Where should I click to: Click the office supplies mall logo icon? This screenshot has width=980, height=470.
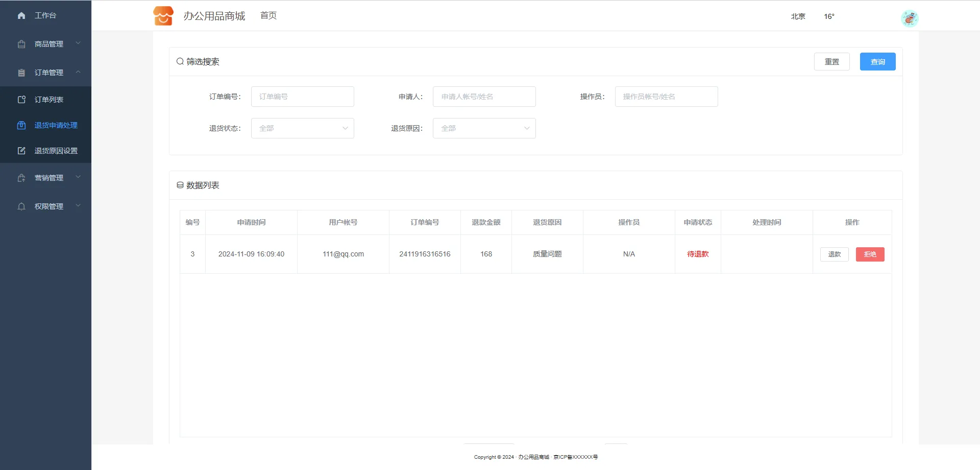point(163,16)
